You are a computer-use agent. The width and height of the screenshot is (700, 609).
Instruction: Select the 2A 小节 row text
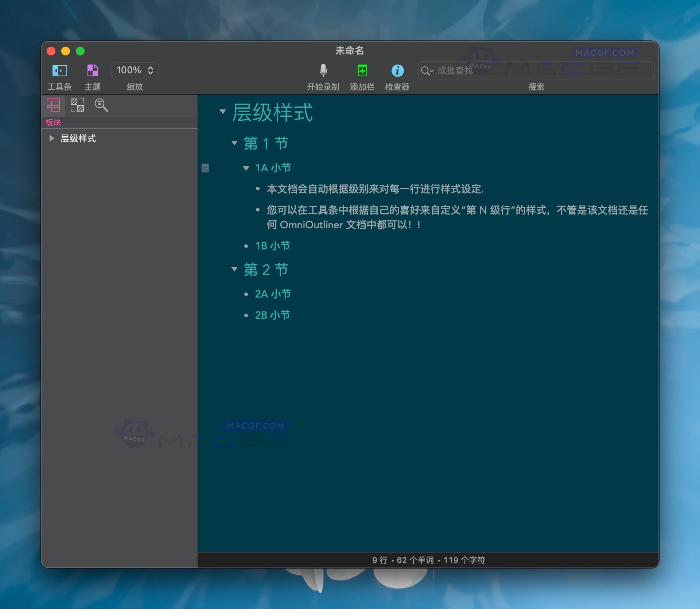[x=273, y=294]
